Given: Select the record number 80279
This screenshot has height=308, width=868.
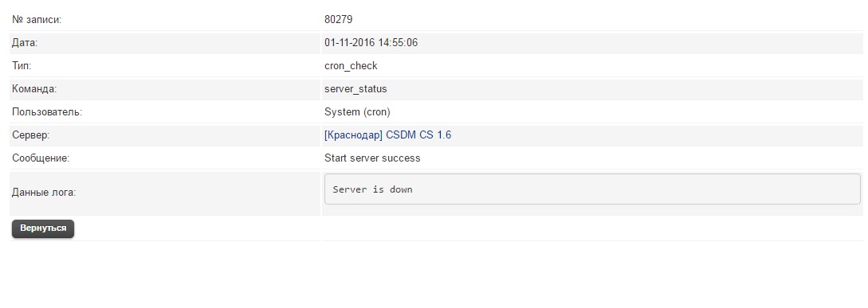Looking at the screenshot, I should coord(338,19).
